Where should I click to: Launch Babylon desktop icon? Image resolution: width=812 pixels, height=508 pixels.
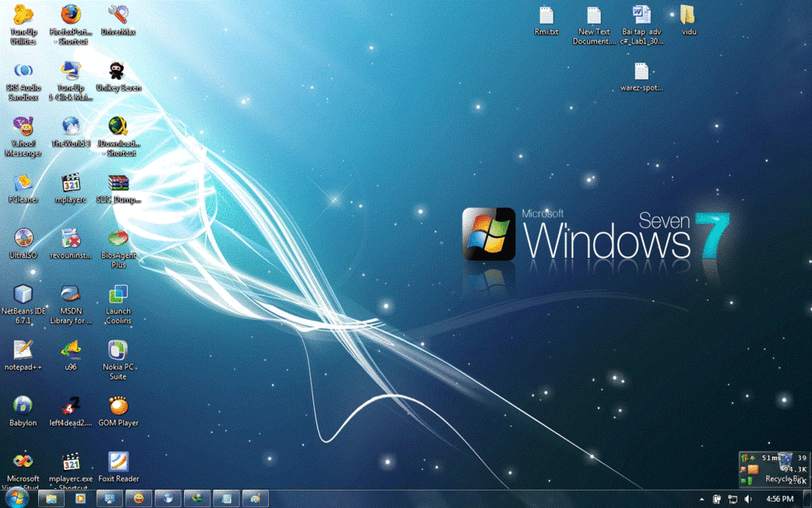click(23, 411)
